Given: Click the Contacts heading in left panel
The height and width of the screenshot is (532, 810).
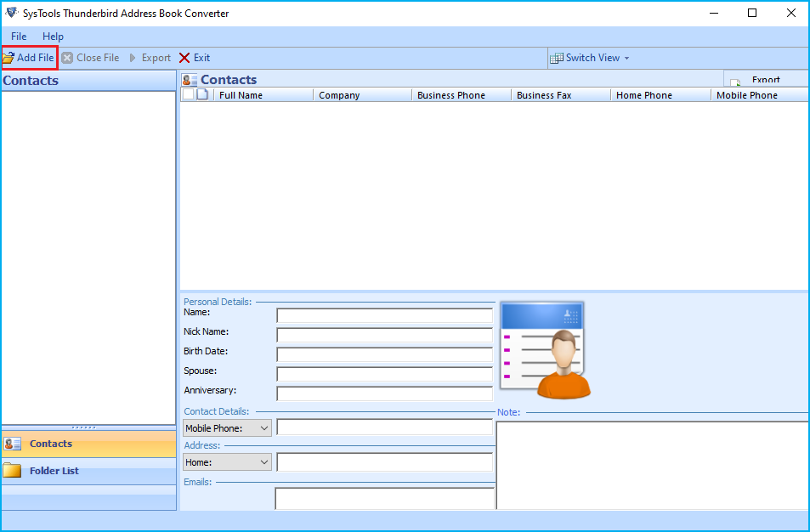Looking at the screenshot, I should click(31, 81).
